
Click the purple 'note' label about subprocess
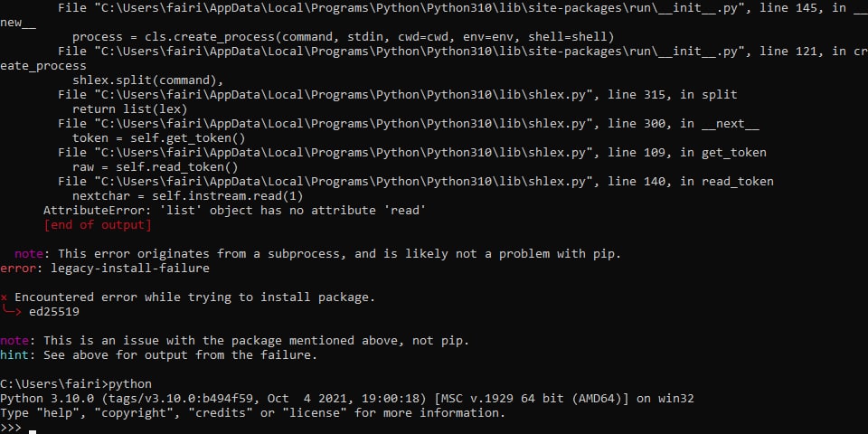point(29,253)
